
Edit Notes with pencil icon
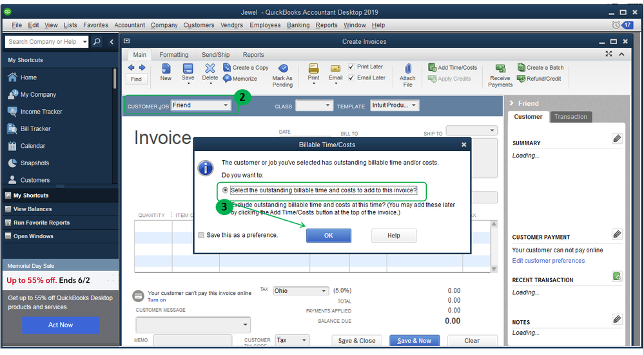pos(617,319)
